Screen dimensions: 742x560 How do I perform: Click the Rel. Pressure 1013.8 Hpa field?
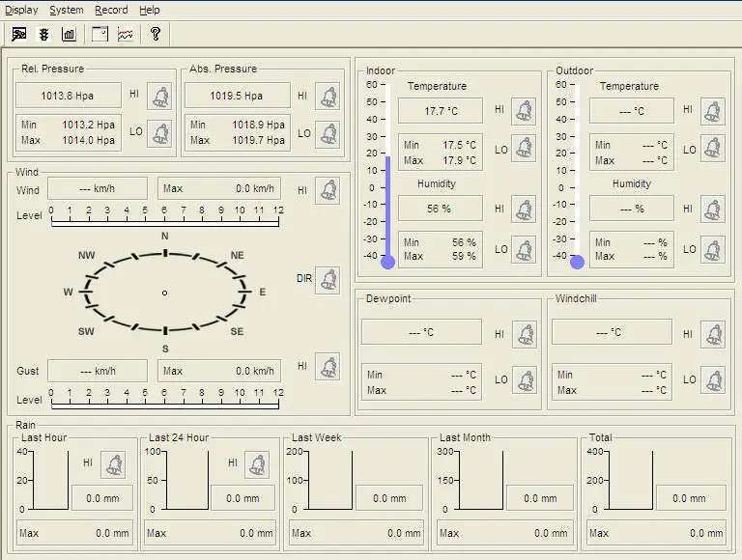click(68, 96)
